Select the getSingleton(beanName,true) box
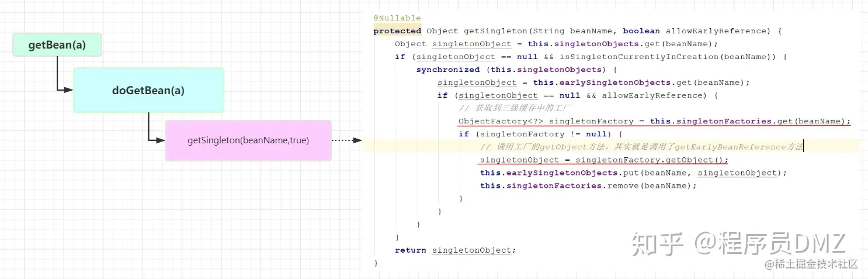This screenshot has height=279, width=868. (248, 140)
